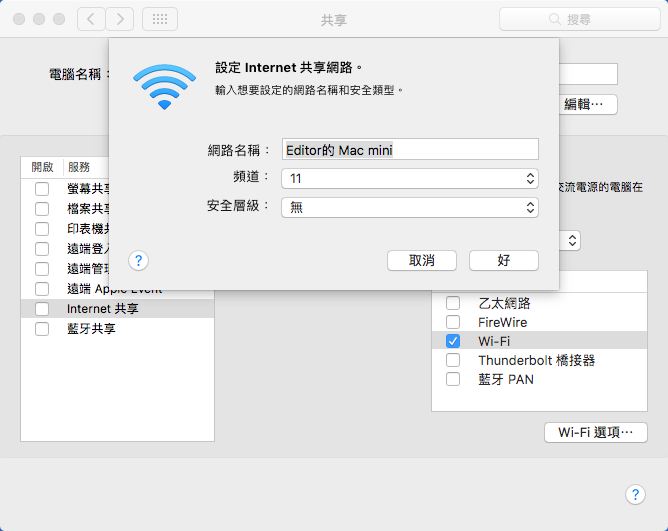Enable the 藍牙共享 checkbox

[x=42, y=329]
